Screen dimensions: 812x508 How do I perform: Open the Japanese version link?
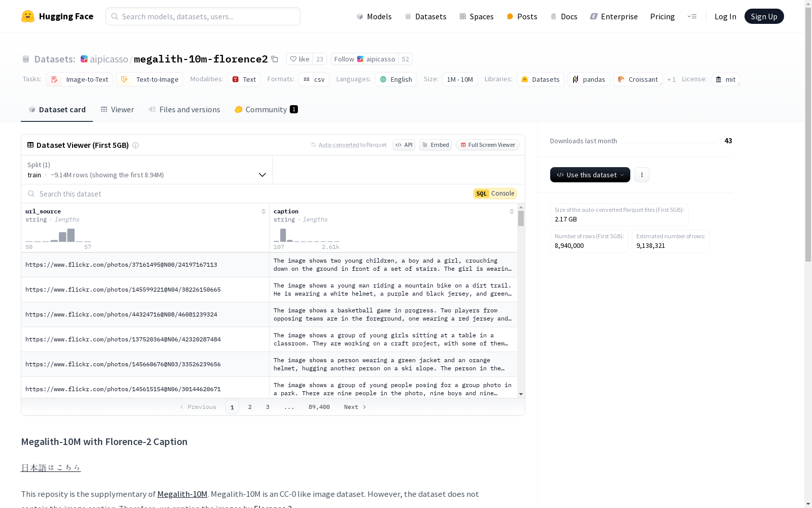pos(51,467)
